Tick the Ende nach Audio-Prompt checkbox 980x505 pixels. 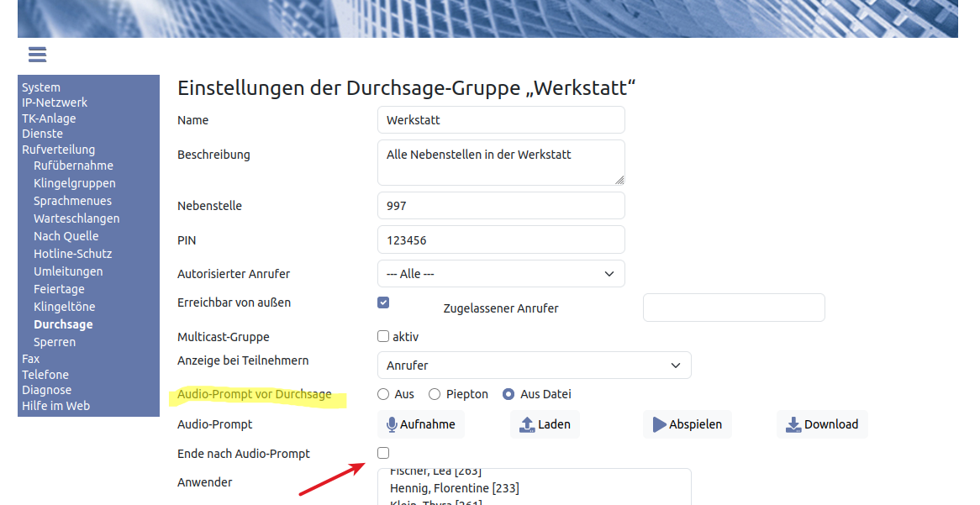[x=383, y=453]
